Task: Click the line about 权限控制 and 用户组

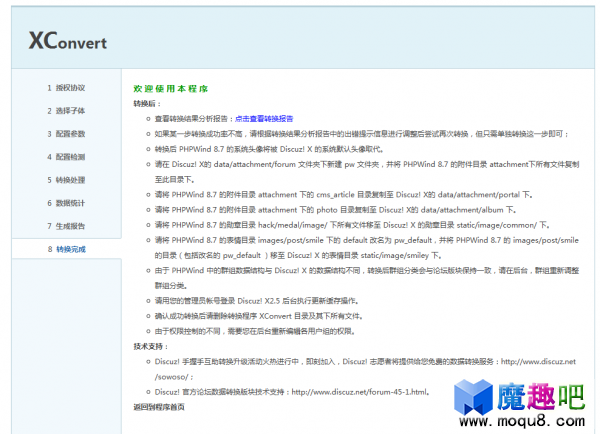Action: click(x=255, y=331)
